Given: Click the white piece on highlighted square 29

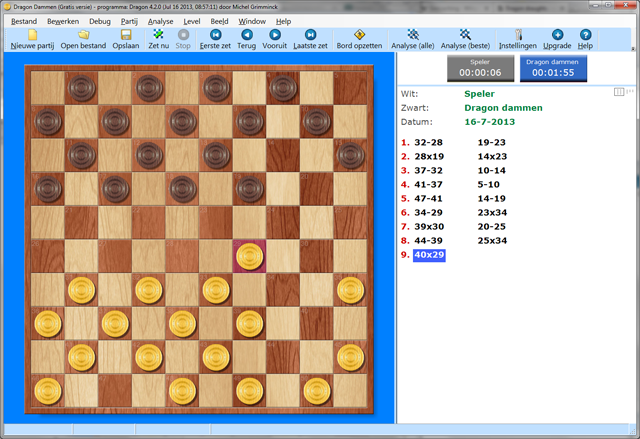Looking at the screenshot, I should [x=249, y=256].
